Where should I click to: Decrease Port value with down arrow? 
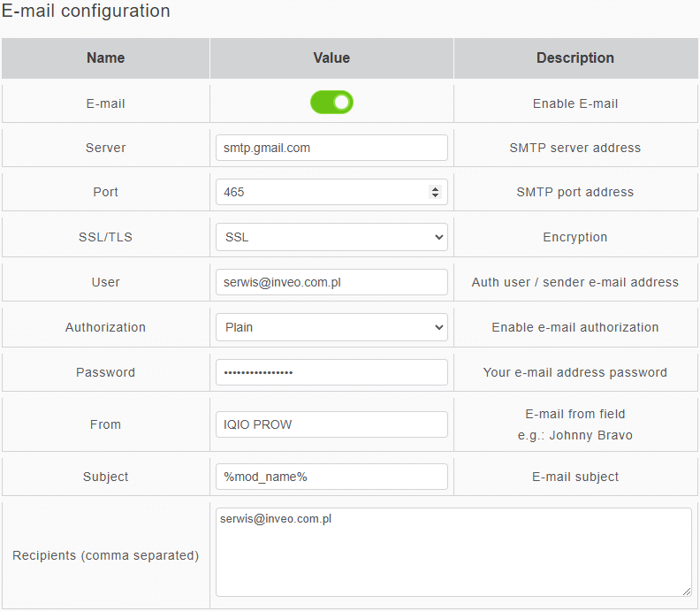click(435, 195)
